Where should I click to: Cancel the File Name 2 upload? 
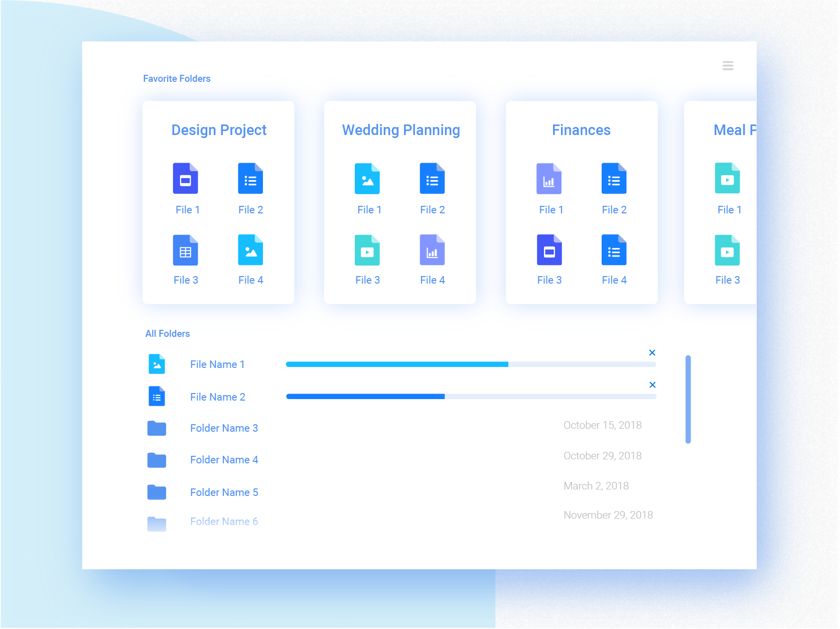[x=652, y=385]
